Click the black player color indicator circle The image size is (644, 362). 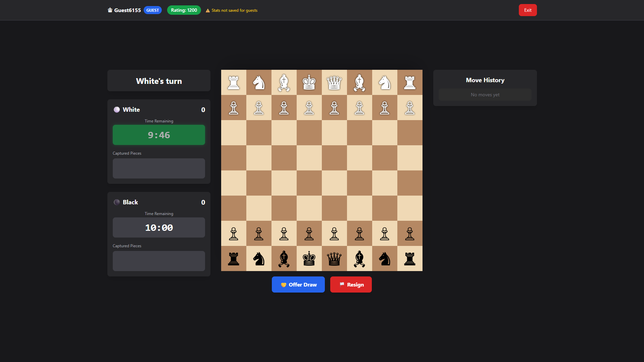(117, 202)
